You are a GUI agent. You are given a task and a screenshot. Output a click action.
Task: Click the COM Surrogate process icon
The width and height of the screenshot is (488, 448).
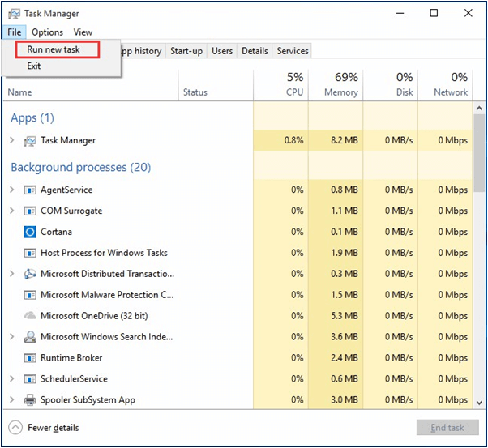pyautogui.click(x=30, y=211)
